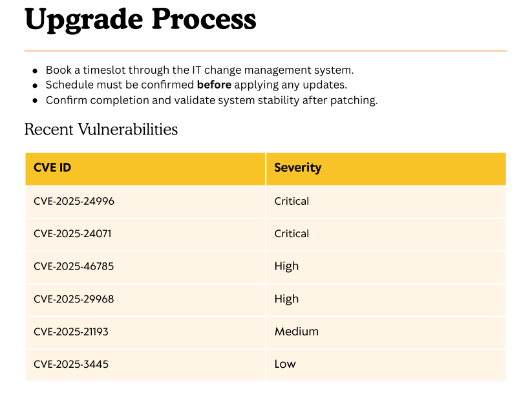Pick the CVE-2025-3445 cell
The width and height of the screenshot is (532, 413).
click(x=71, y=364)
